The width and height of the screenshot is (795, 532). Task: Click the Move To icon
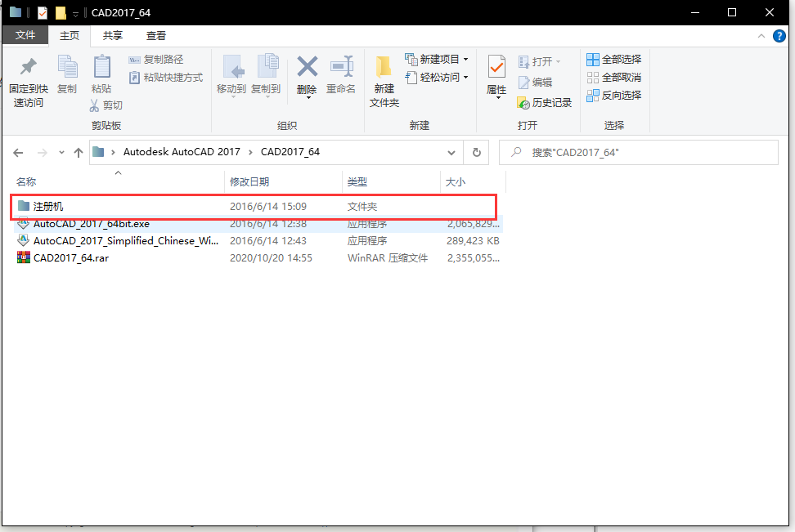(x=231, y=67)
